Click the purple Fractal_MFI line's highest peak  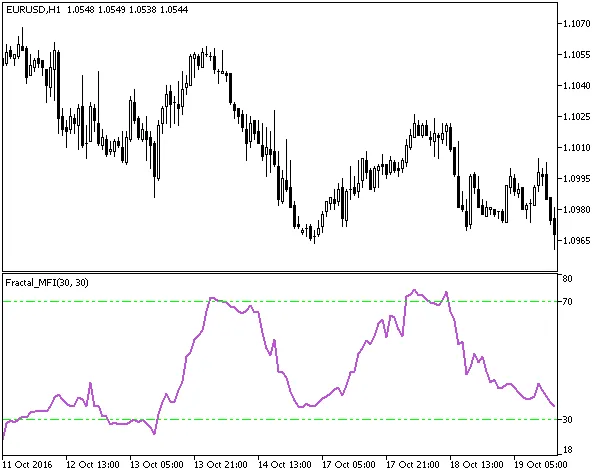coord(414,291)
